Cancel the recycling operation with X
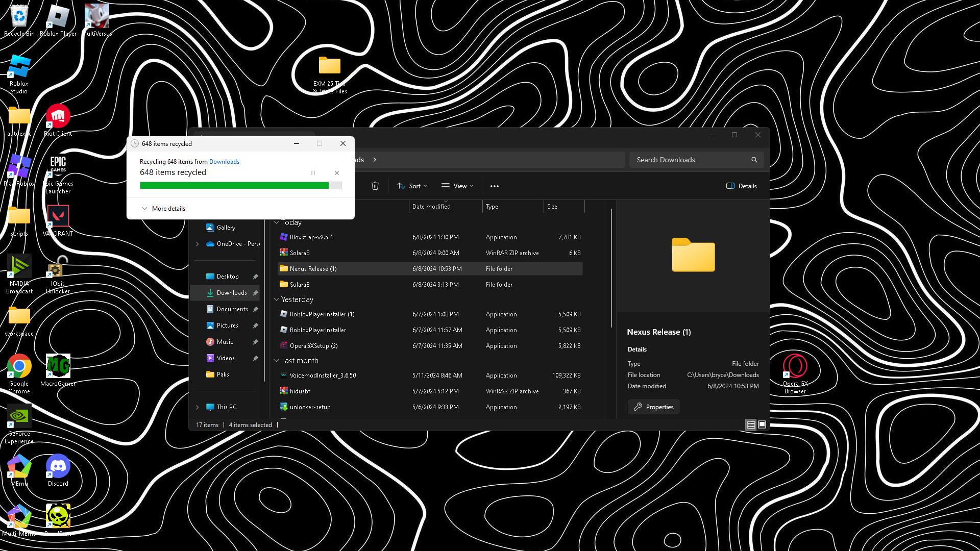This screenshot has width=980, height=551. [x=337, y=173]
